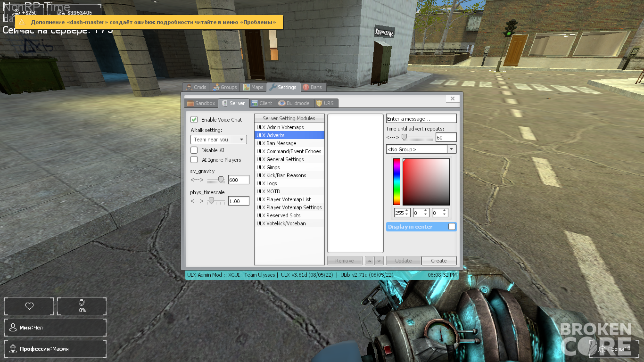The image size is (644, 362).
Task: Select ULX Logs module
Action: click(289, 183)
